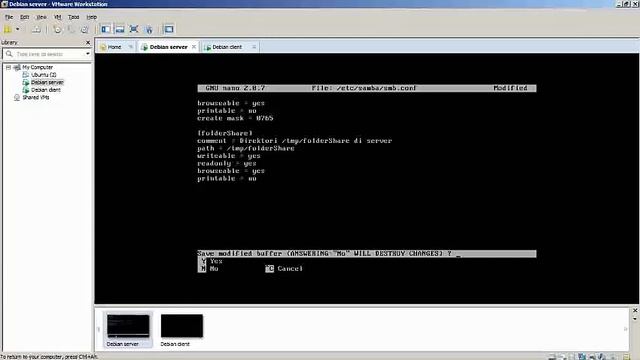Collapse the My Computer tree node
The height and width of the screenshot is (360, 640).
tap(8, 67)
